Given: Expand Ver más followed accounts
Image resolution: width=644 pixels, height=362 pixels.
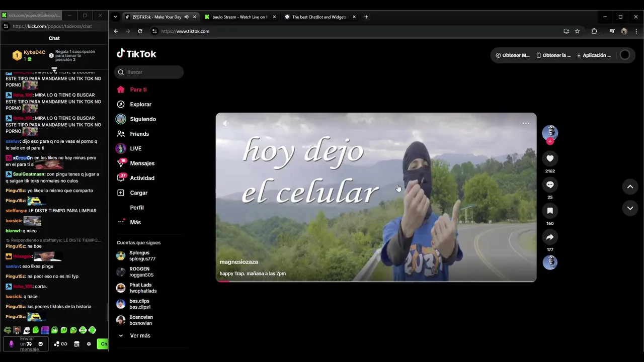Looking at the screenshot, I should coord(134,335).
